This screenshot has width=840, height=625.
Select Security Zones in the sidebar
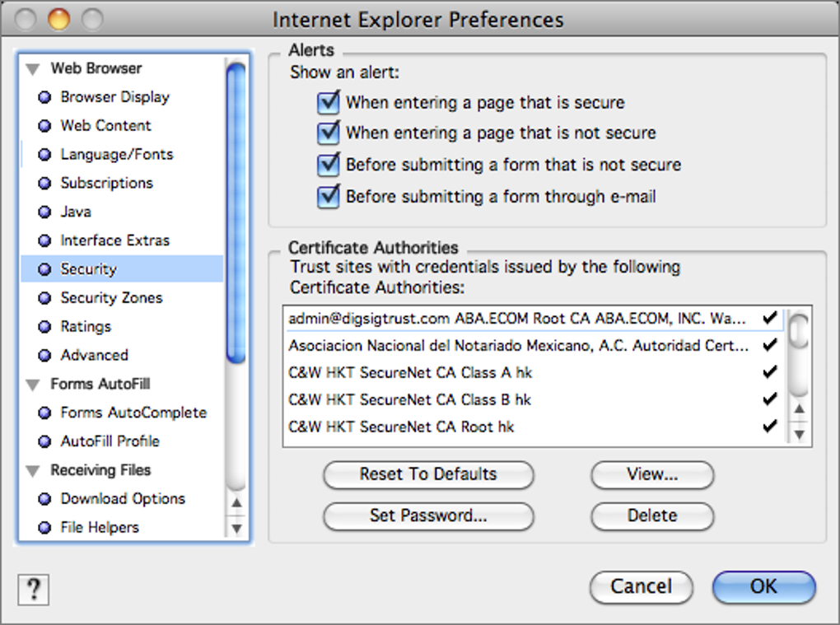[111, 297]
